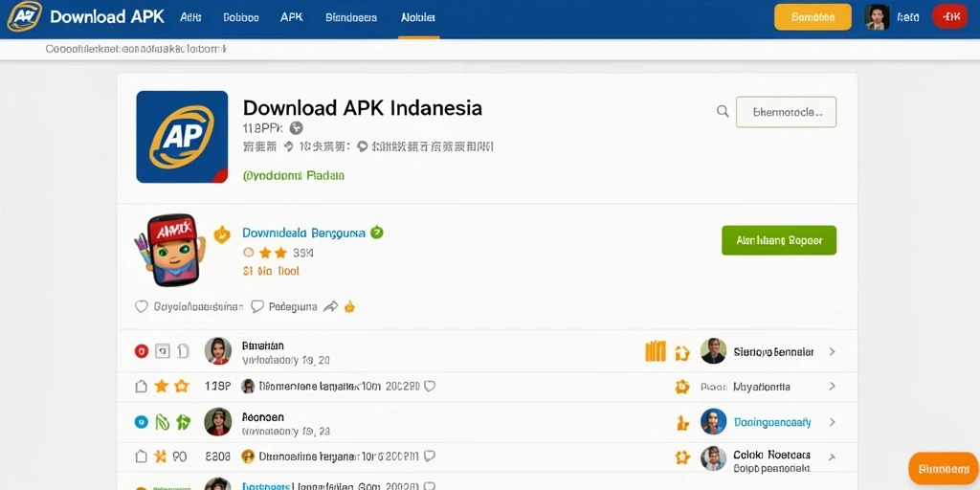Expand the "Colola Noetcara" row chevron

(x=832, y=457)
